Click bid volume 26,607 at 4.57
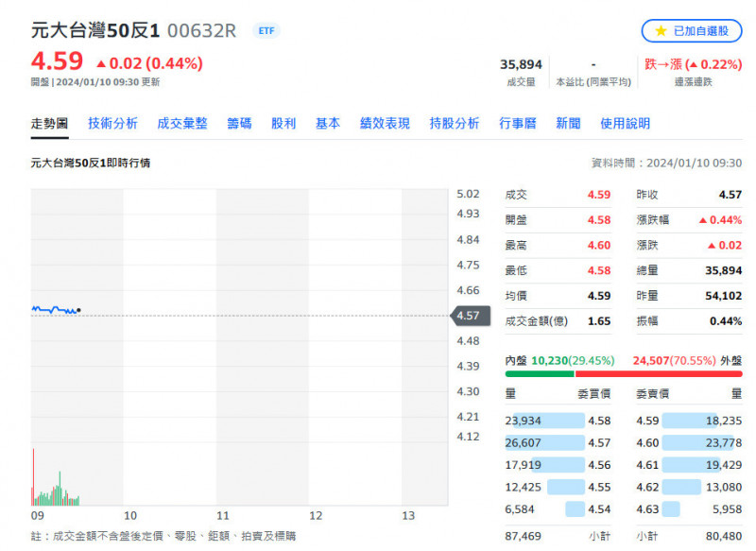756x551 pixels. [x=523, y=443]
